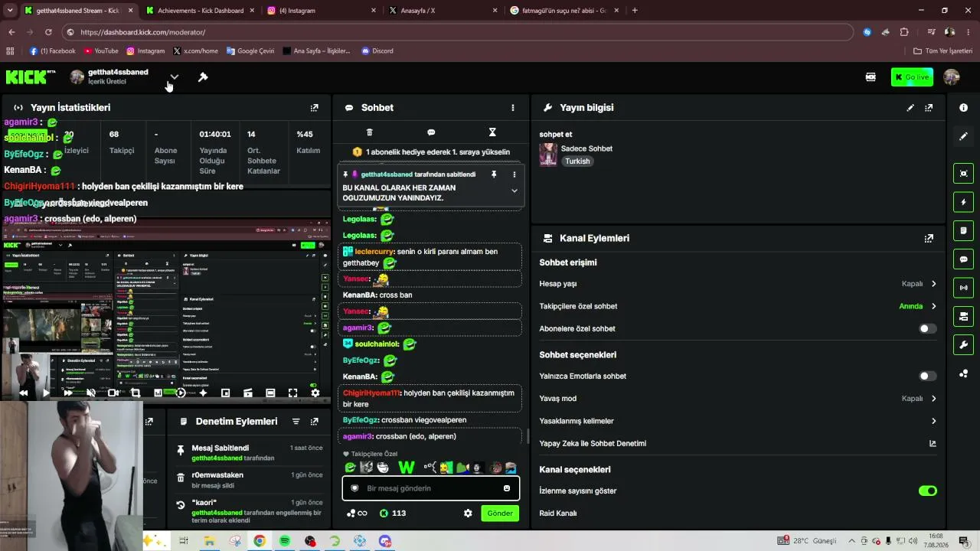This screenshot has height=551, width=980.
Task: Open the user avatar menu
Action: [x=952, y=77]
